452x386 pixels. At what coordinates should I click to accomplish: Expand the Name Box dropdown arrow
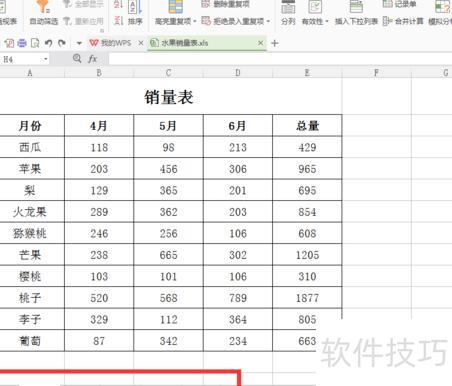coord(46,59)
